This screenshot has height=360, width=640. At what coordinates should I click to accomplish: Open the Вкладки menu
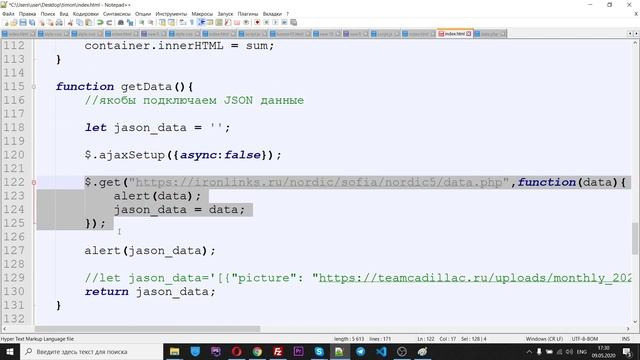pyautogui.click(x=272, y=14)
